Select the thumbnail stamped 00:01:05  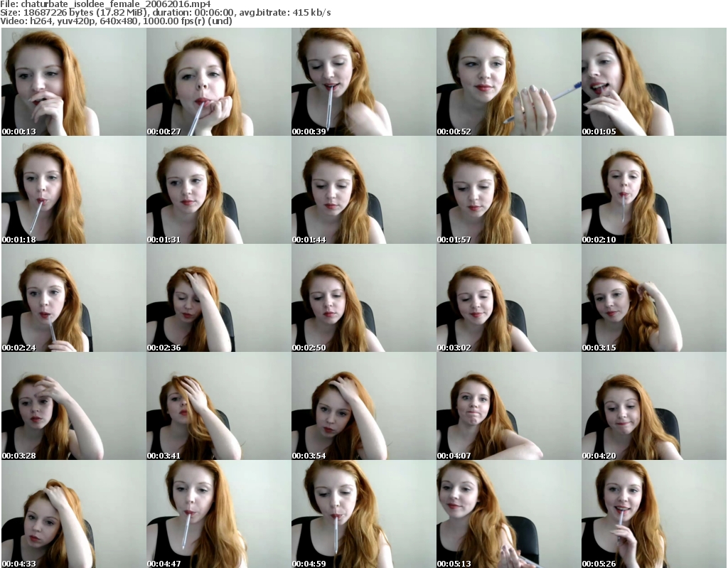point(654,82)
